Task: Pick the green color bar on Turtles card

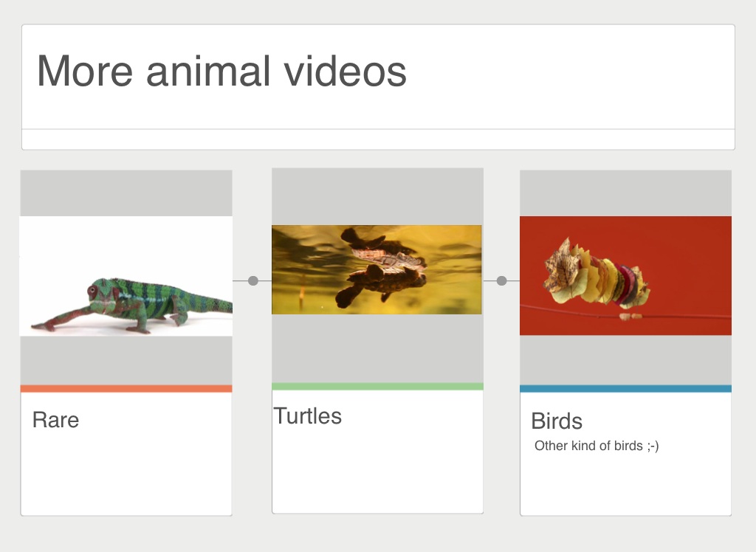Action: pyautogui.click(x=377, y=387)
